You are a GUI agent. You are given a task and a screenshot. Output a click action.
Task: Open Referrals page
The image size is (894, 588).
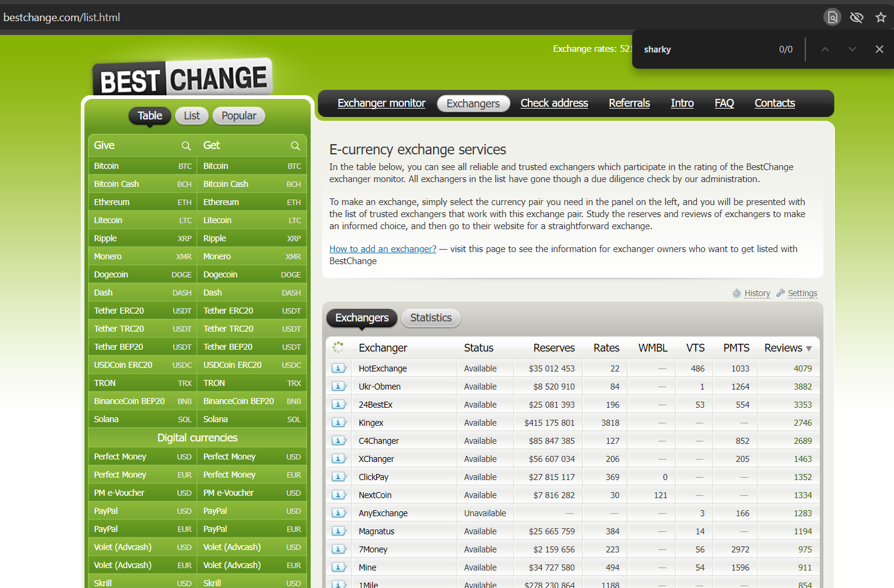coord(629,103)
